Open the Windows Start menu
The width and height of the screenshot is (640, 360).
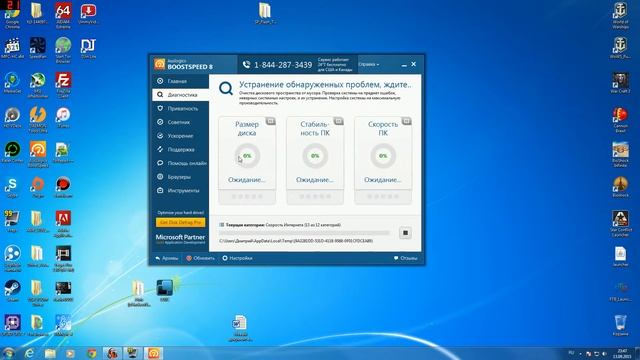(8, 353)
